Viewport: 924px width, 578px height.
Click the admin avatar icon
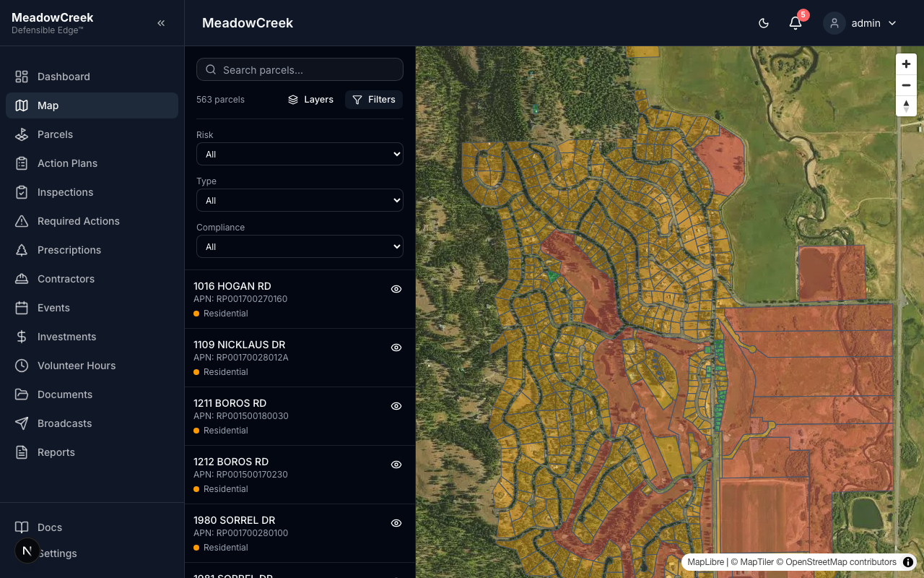(834, 23)
